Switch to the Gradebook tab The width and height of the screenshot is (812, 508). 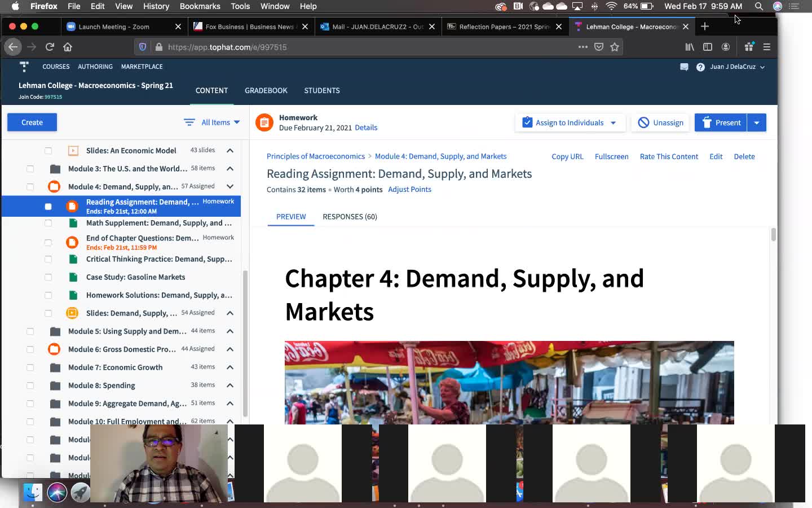pos(266,90)
